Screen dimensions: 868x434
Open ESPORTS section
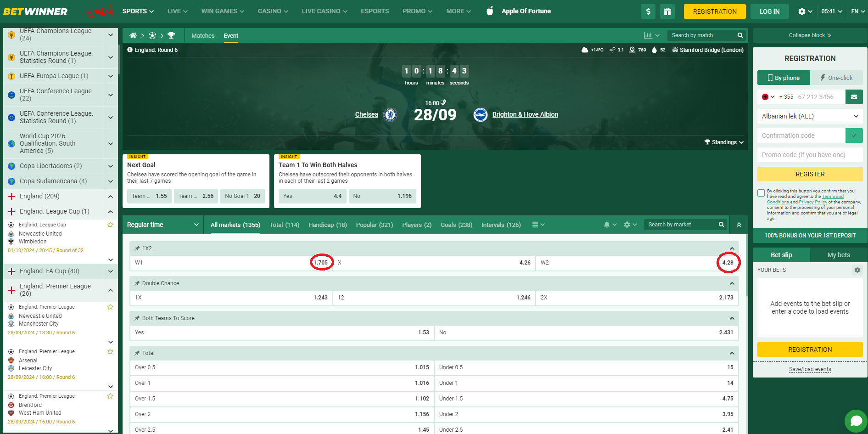[x=375, y=11]
